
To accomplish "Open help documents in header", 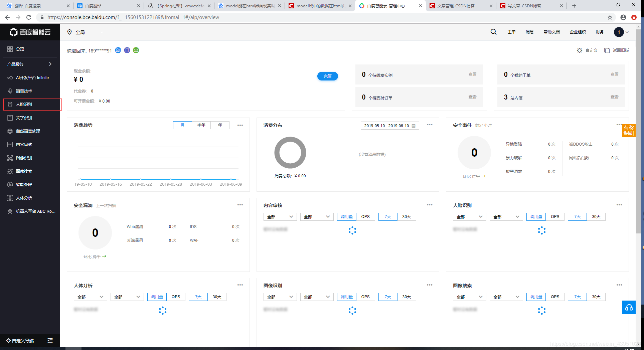I will coord(551,32).
